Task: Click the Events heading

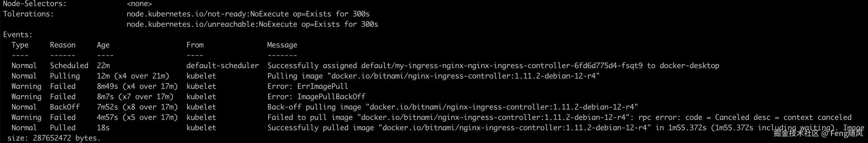Action: click(18, 35)
